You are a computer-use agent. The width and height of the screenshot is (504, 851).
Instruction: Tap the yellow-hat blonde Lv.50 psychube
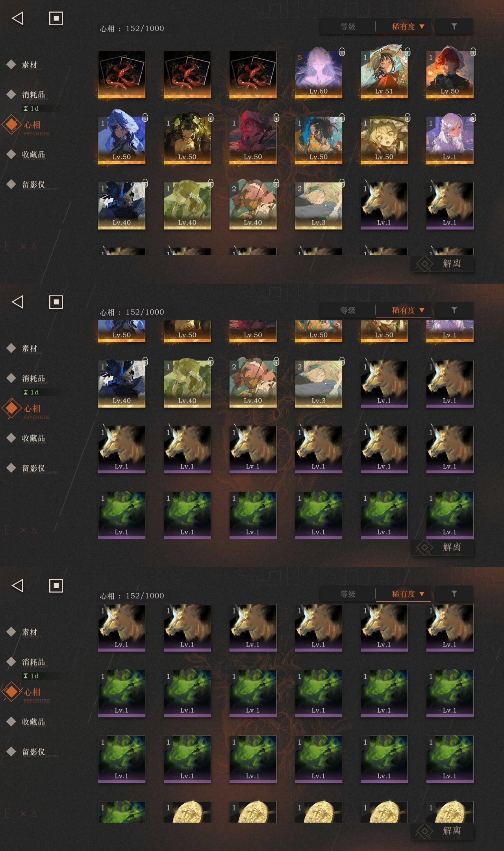click(384, 140)
